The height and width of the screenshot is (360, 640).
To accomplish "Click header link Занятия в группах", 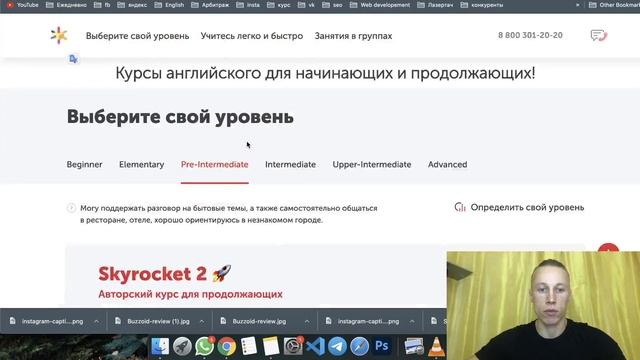I will [x=353, y=36].
